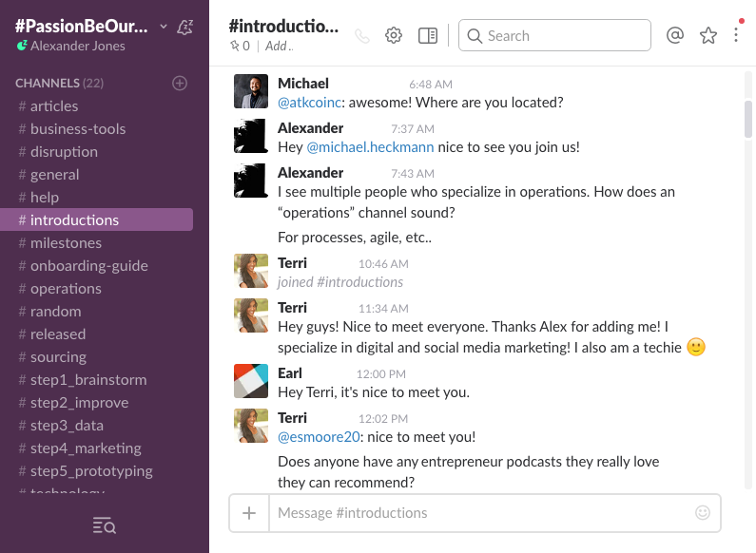Open the #introductions channel title menu

click(x=283, y=26)
